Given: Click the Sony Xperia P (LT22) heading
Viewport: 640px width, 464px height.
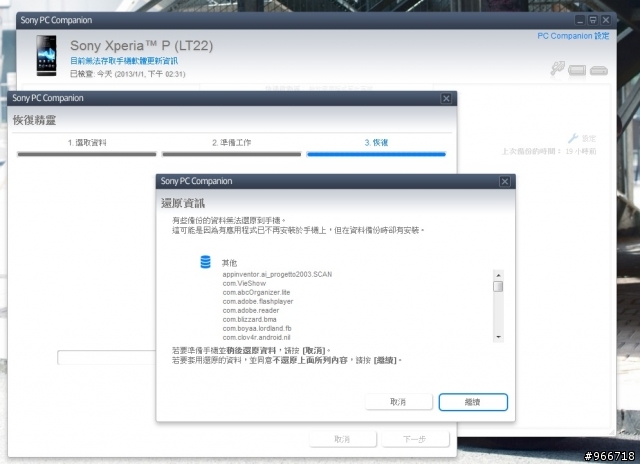Looking at the screenshot, I should pos(141,45).
